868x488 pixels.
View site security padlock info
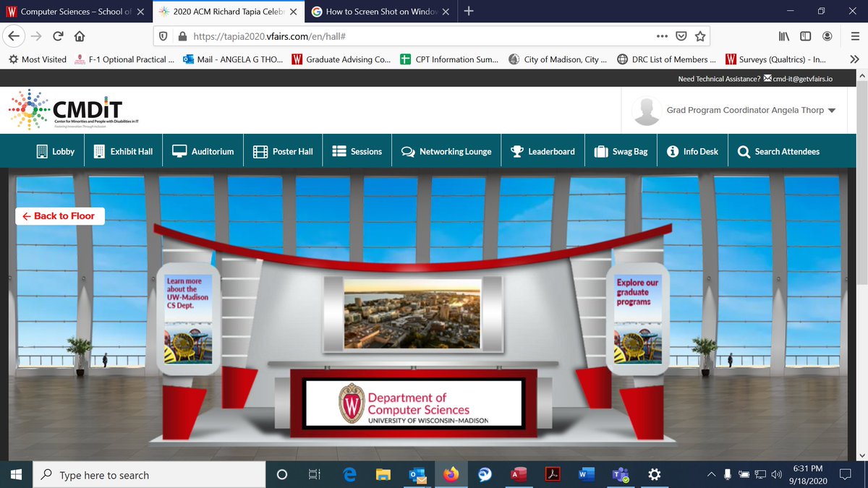(182, 36)
